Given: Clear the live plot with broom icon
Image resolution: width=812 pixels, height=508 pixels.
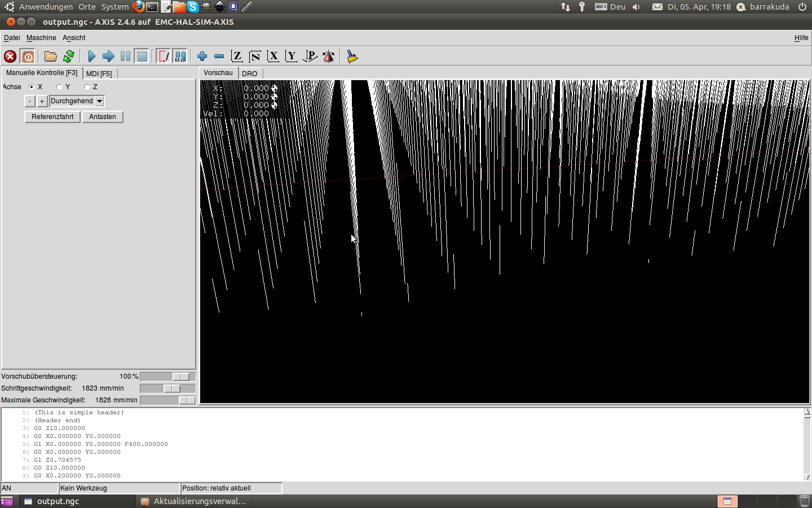Looking at the screenshot, I should (x=352, y=56).
